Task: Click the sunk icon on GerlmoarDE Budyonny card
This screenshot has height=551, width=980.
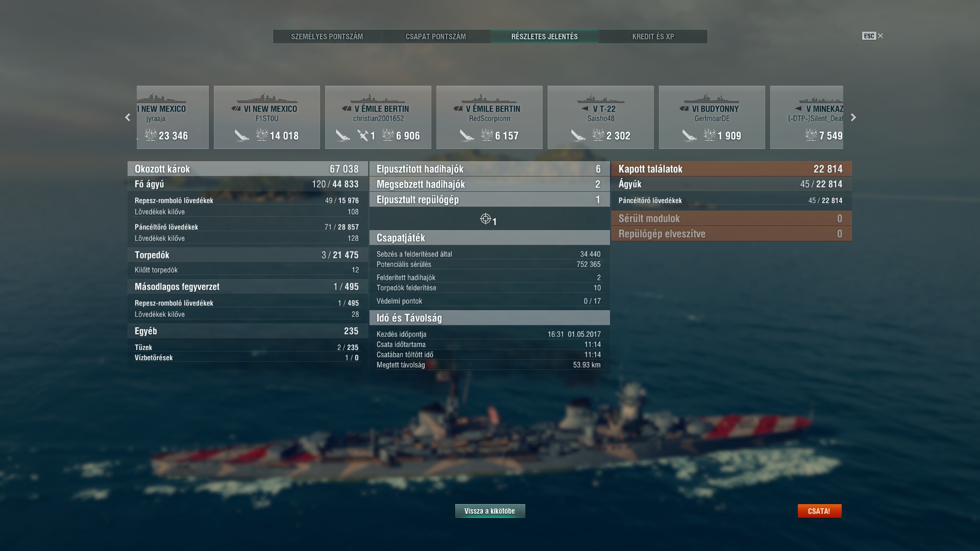Action: [690, 135]
